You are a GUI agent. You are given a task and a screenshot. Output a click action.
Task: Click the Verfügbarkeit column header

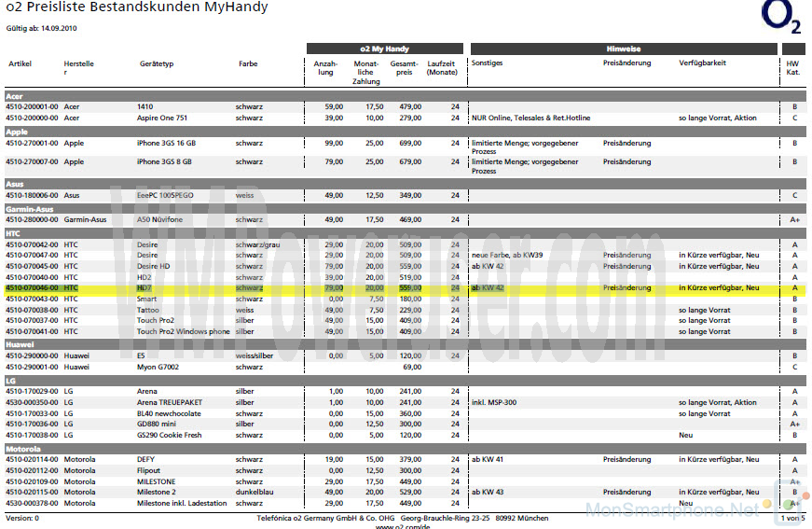(x=702, y=63)
